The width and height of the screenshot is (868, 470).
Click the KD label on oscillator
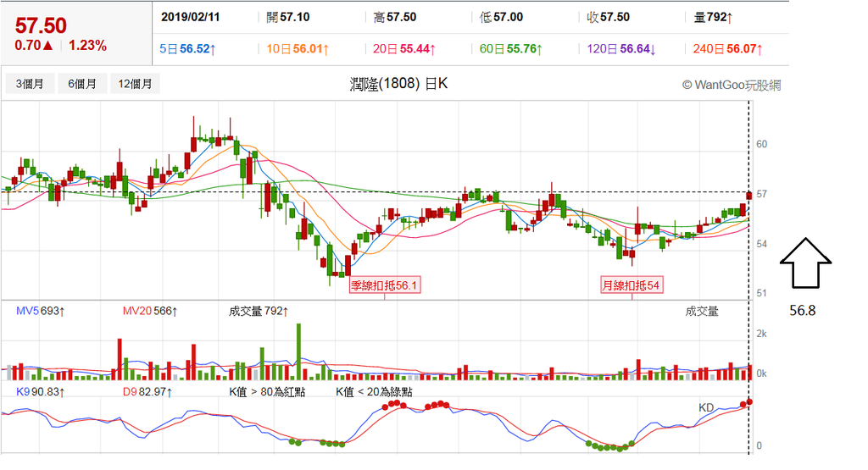click(x=706, y=407)
